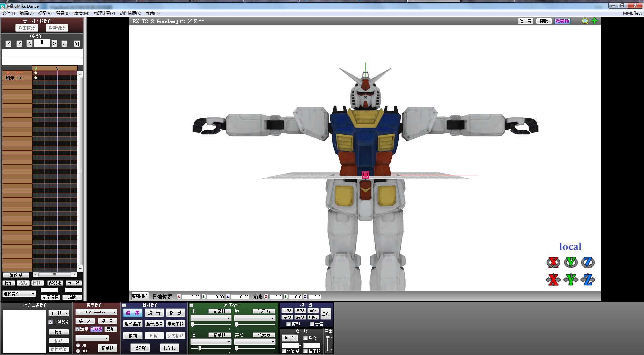Click the blue Z-axis rotate icon
Screen dimensions: 644x355
(588, 262)
